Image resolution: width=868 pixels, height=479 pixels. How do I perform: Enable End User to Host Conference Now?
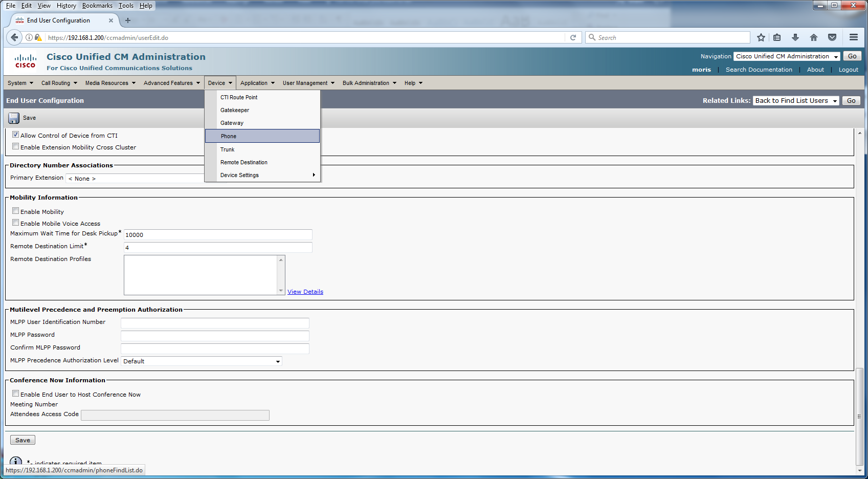pos(16,394)
